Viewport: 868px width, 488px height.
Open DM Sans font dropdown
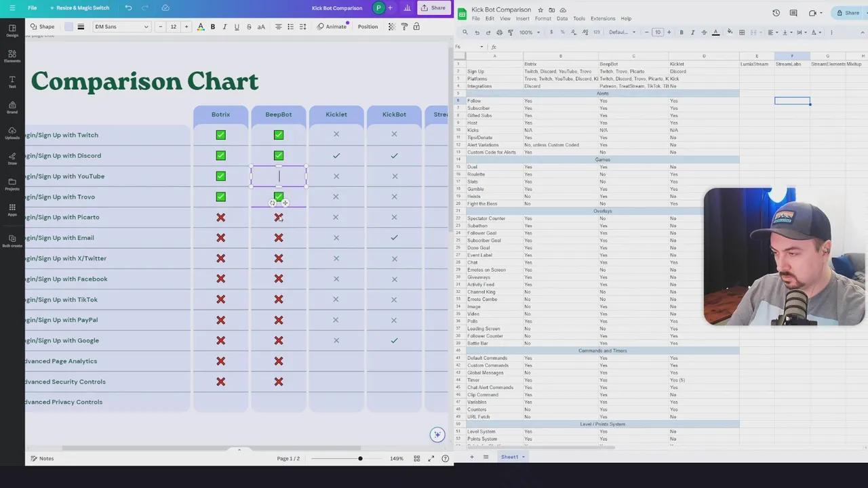[x=121, y=26]
